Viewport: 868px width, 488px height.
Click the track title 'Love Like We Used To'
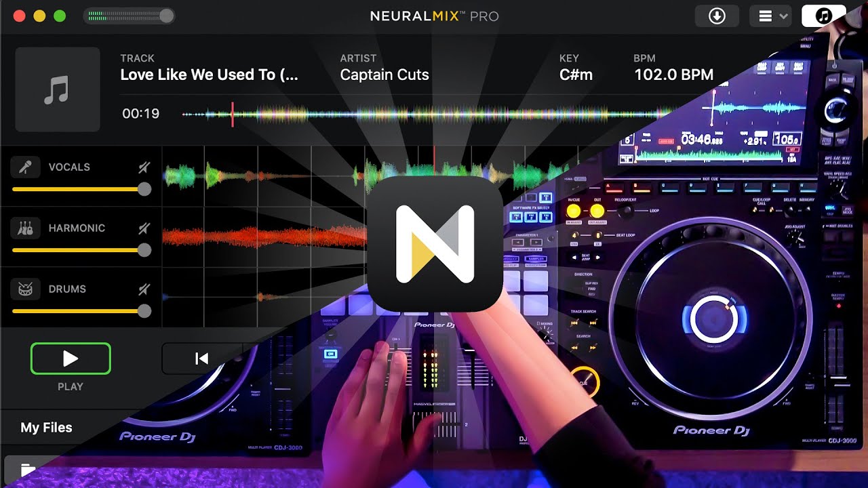209,75
